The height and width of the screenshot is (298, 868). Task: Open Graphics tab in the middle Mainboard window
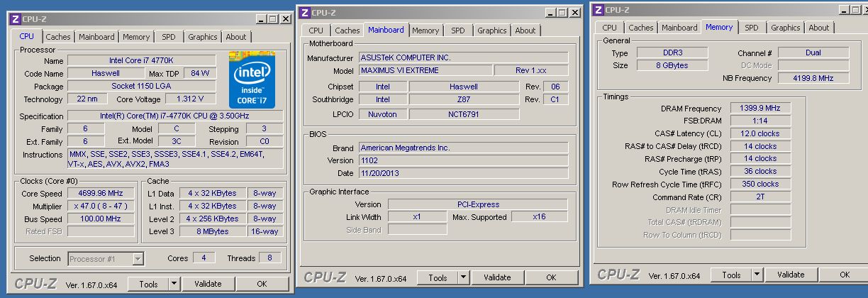pos(492,31)
